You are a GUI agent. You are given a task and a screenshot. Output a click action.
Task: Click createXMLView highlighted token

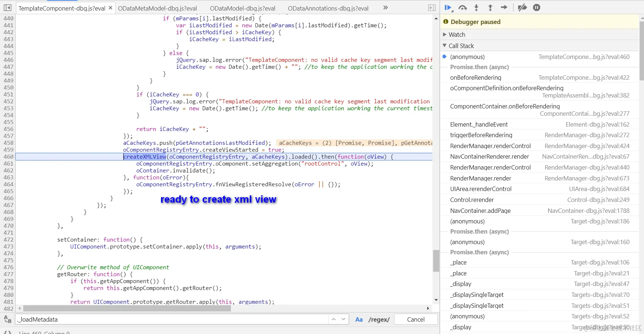pyautogui.click(x=144, y=156)
